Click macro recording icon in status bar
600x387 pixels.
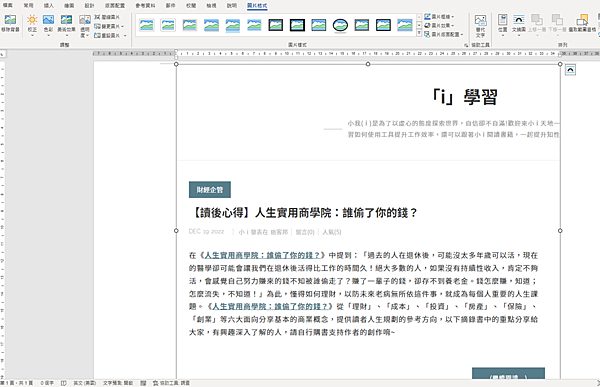point(143,383)
